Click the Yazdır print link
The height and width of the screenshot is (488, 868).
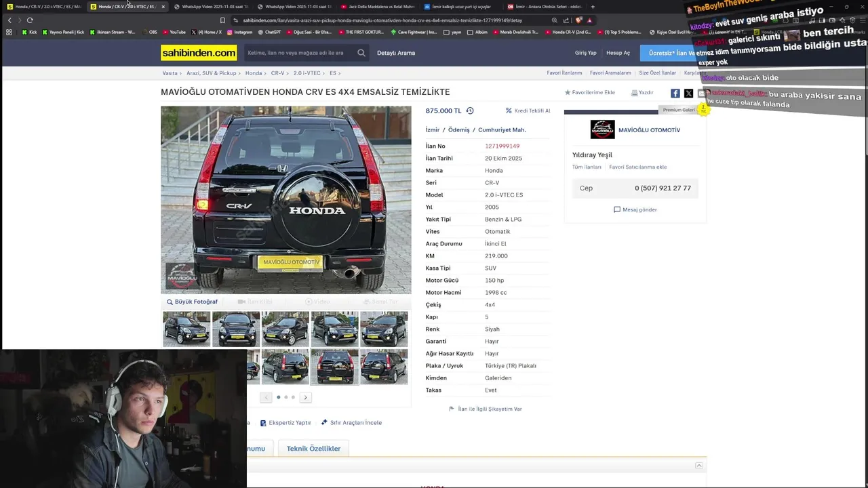pyautogui.click(x=642, y=92)
